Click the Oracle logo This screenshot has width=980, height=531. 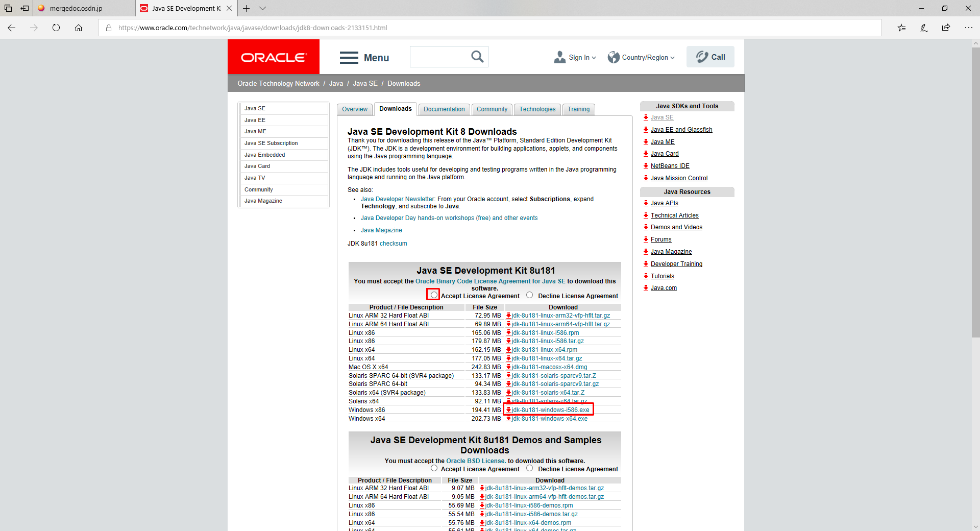(x=274, y=57)
